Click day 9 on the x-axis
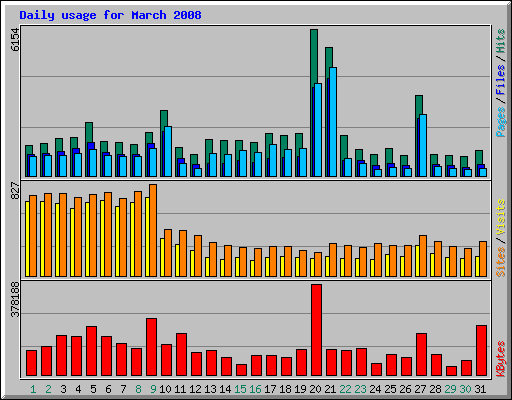Image resolution: width=512 pixels, height=400 pixels. (153, 389)
